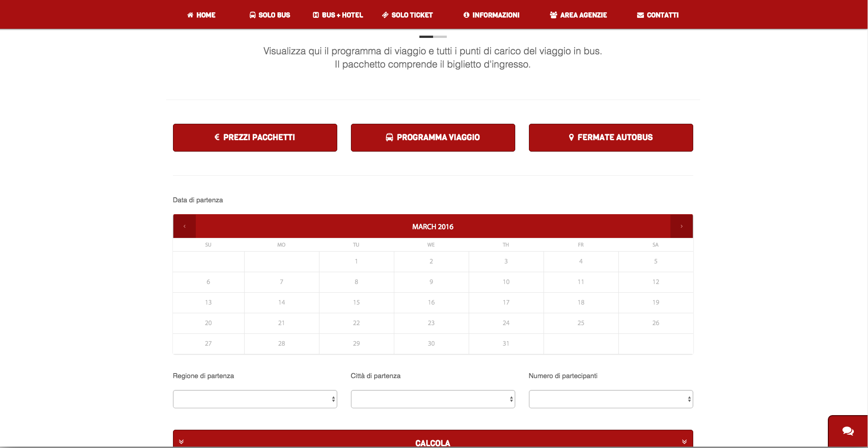Click the bus icon in SOLO BUS menu

click(x=252, y=15)
